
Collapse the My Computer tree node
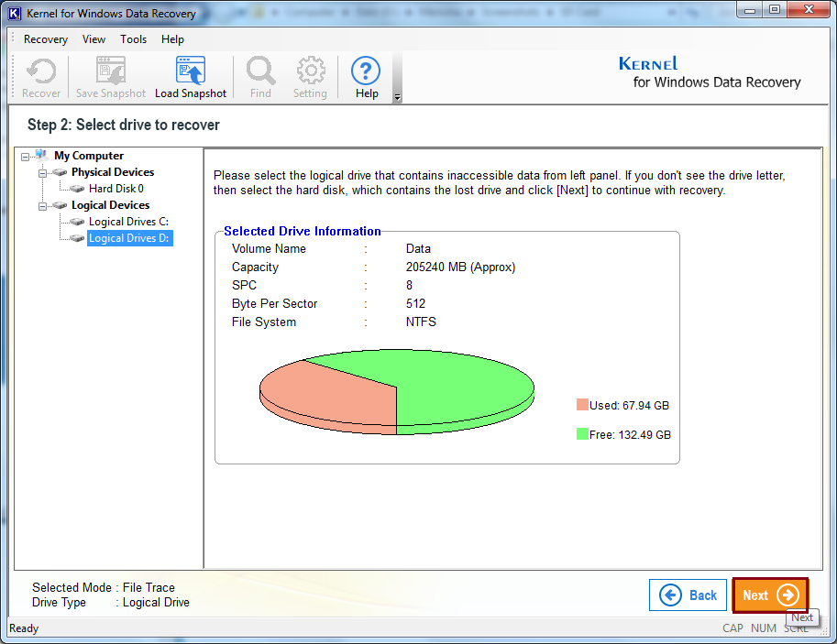pyautogui.click(x=25, y=156)
